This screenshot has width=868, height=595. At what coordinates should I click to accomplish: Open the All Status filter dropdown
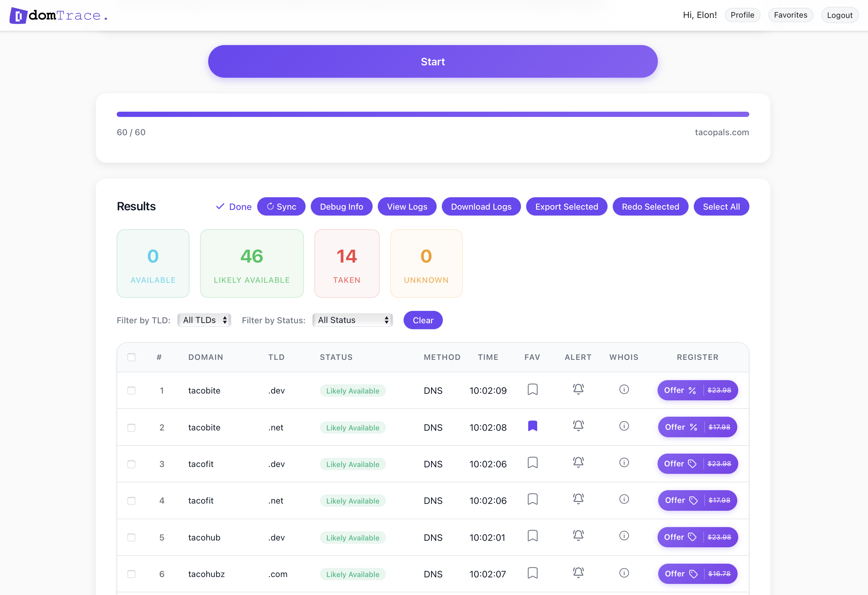click(x=352, y=320)
